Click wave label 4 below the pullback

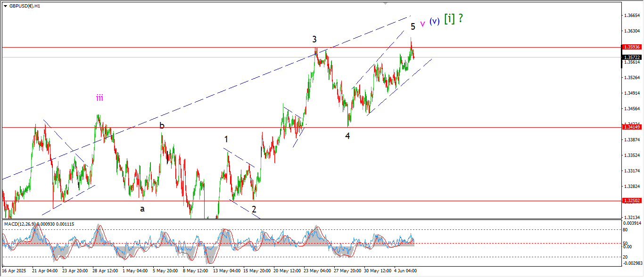point(347,136)
